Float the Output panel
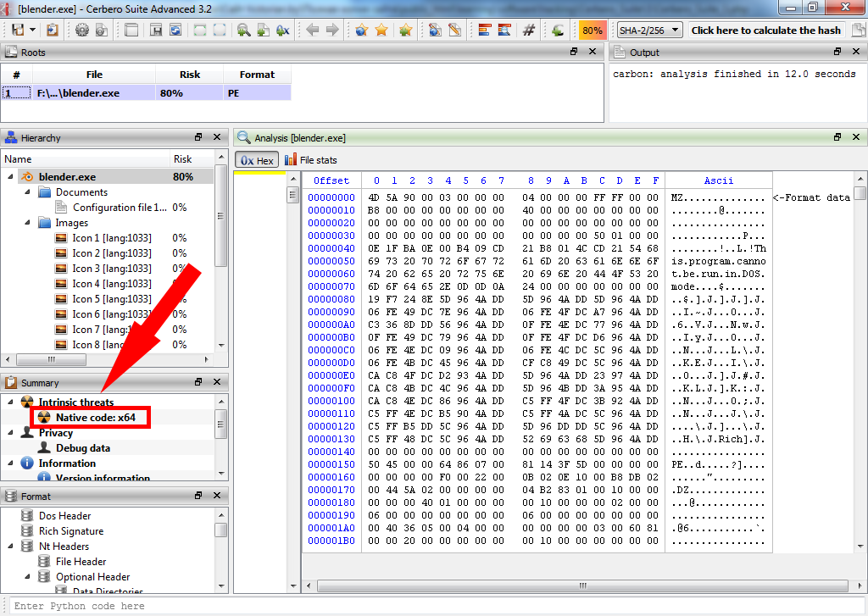The height and width of the screenshot is (616, 868). (836, 53)
